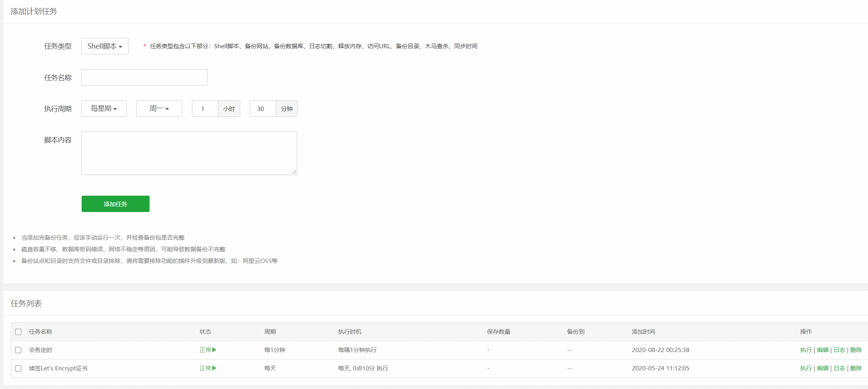Screen dimensions: 868x389
Task: Run 会务定时 via its 执行 link
Action: 806,350
